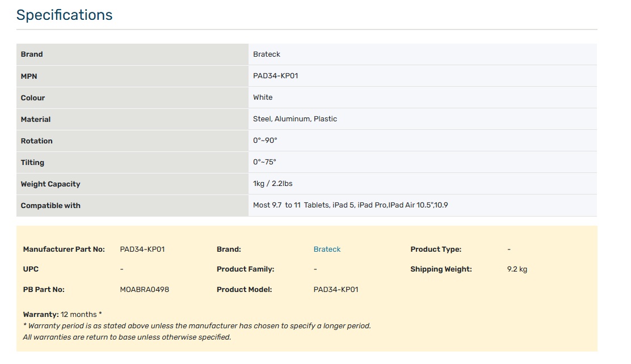Click the PB Part No MOABRA0498

click(x=145, y=290)
